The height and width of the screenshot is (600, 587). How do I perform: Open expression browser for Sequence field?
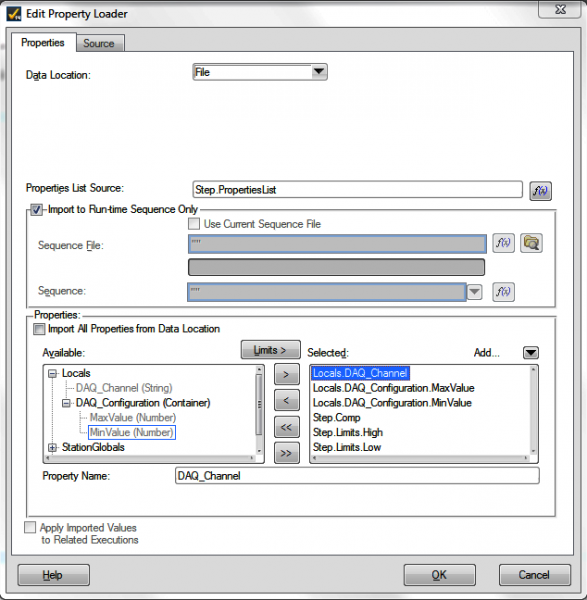tap(503, 292)
